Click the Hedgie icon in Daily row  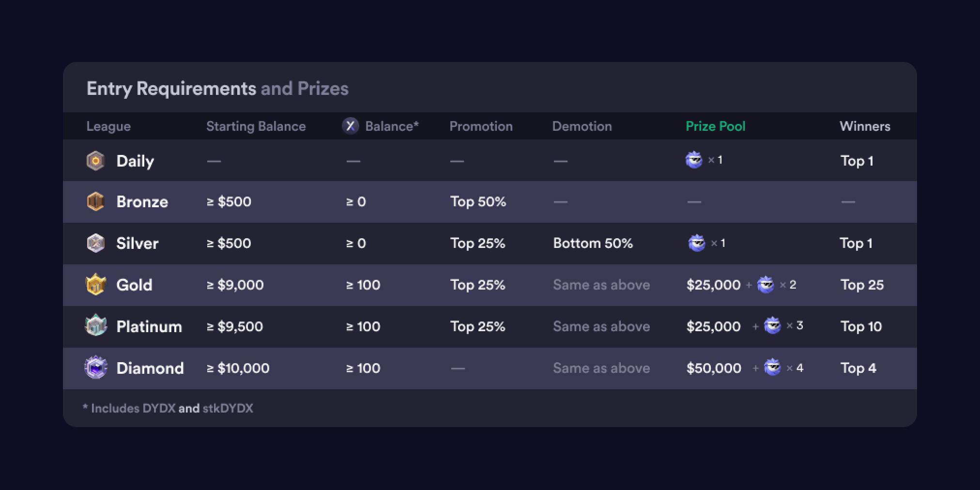(x=694, y=160)
